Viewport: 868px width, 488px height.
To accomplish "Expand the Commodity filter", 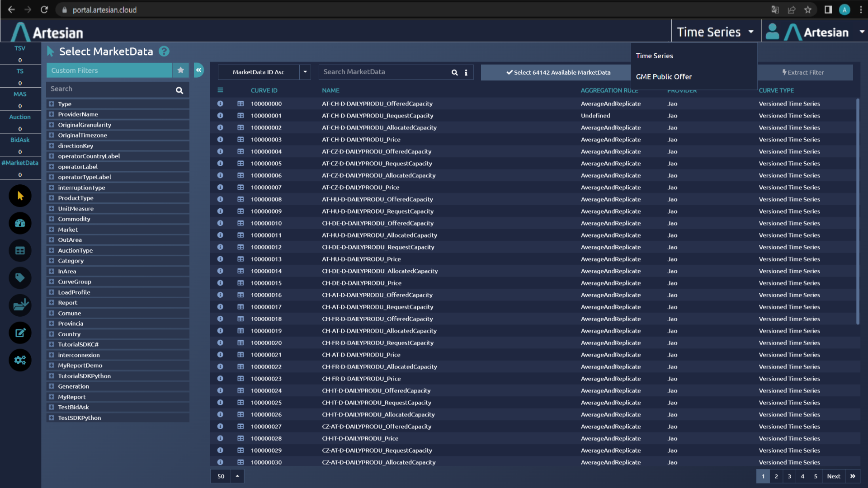I will [x=52, y=219].
